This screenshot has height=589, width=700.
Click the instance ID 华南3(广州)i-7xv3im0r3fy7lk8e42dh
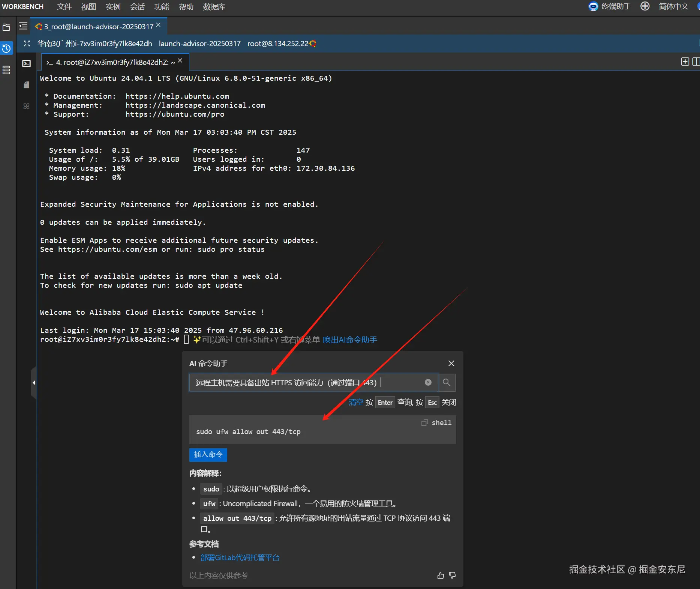click(x=95, y=44)
